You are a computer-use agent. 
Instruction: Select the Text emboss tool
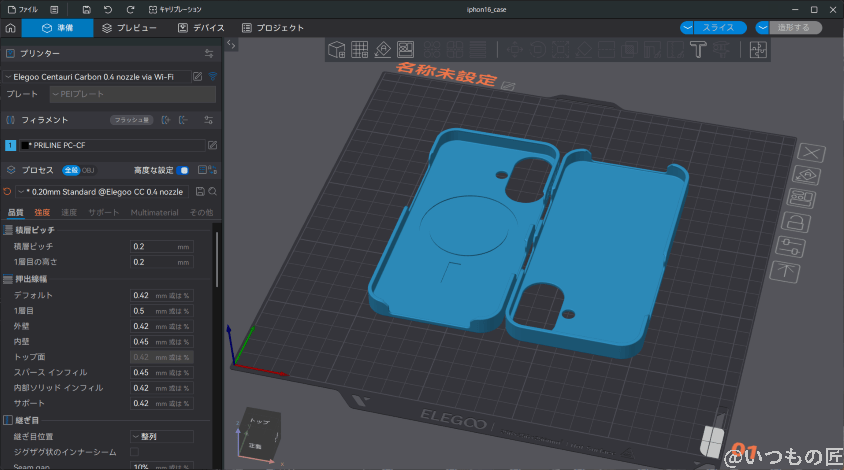(x=700, y=49)
